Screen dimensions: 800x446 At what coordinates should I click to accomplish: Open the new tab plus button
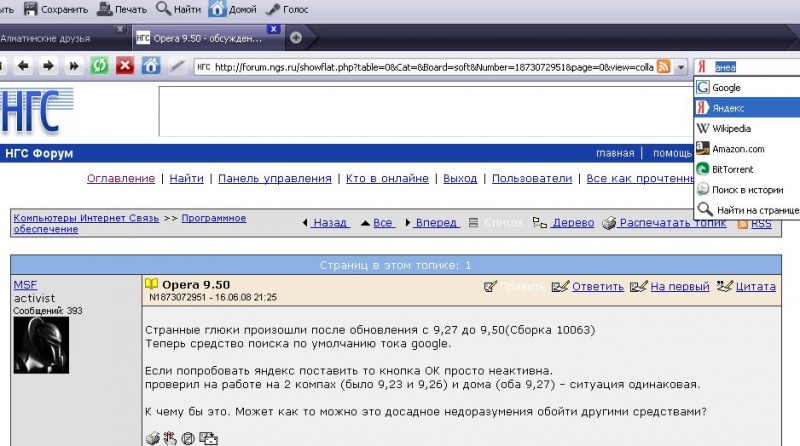(296, 37)
